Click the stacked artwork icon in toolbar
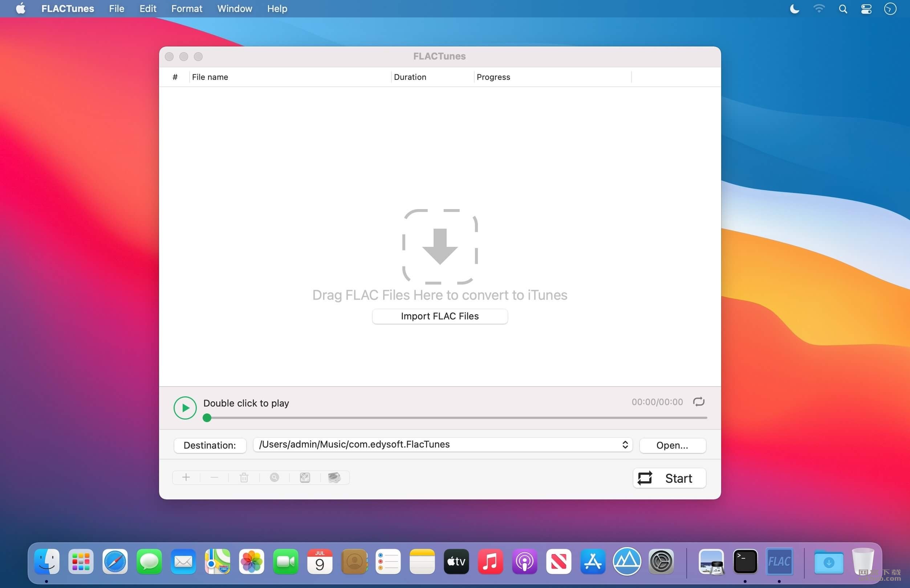 (334, 477)
